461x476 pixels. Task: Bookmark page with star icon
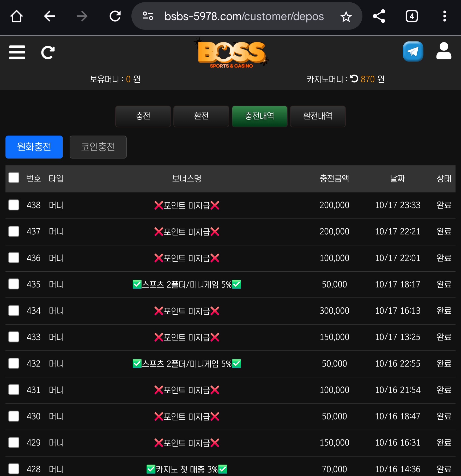(346, 17)
